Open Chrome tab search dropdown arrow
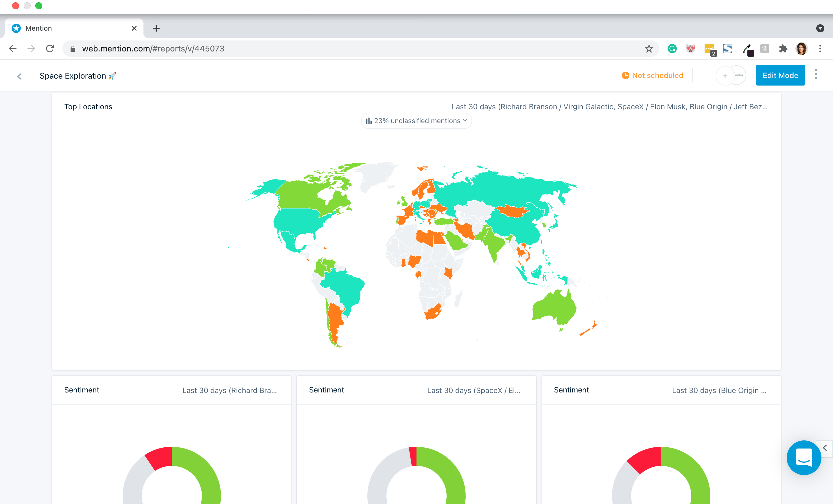The height and width of the screenshot is (504, 833). point(820,28)
